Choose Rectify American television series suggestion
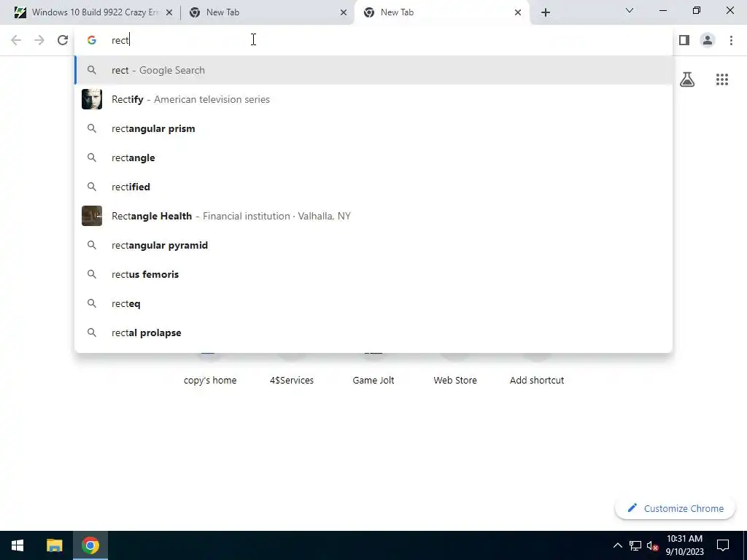 point(373,99)
